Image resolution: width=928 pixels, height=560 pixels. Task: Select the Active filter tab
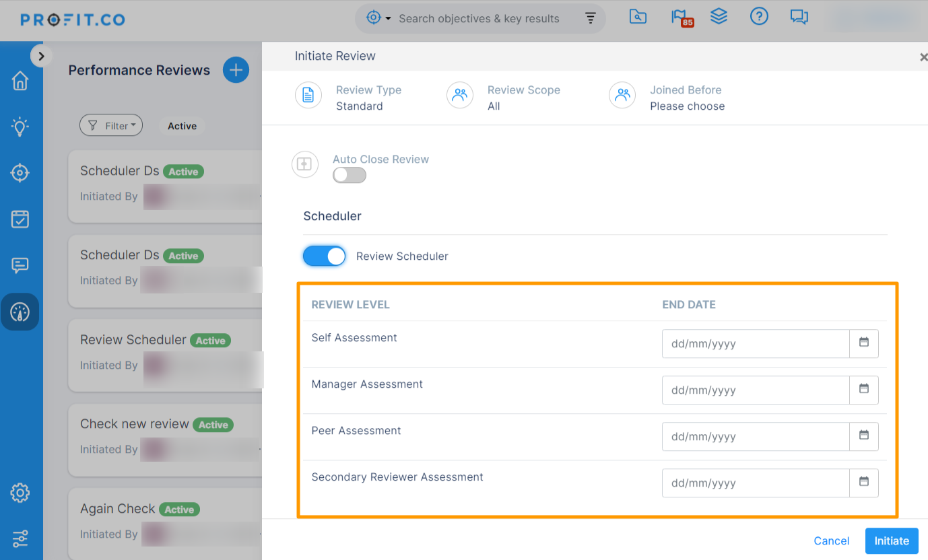182,126
